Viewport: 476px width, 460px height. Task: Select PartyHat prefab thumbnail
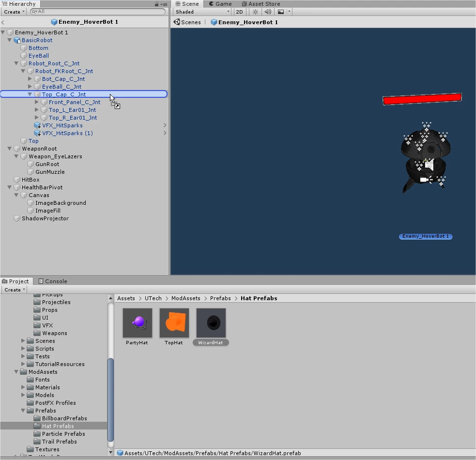pyautogui.click(x=137, y=323)
